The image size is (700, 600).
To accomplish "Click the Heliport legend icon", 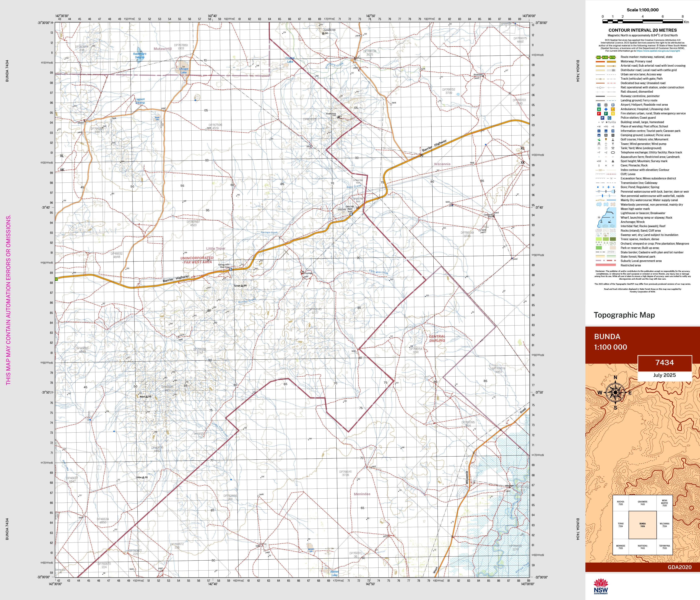I will pyautogui.click(x=606, y=105).
